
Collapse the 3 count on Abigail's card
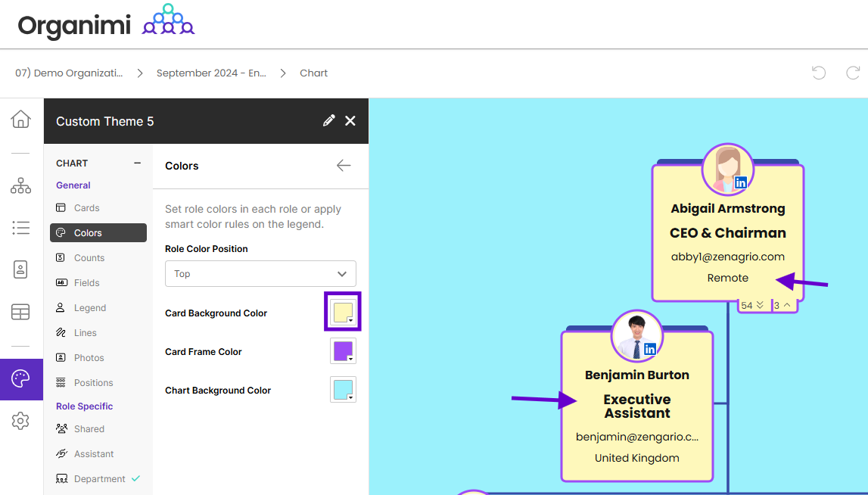pyautogui.click(x=782, y=305)
